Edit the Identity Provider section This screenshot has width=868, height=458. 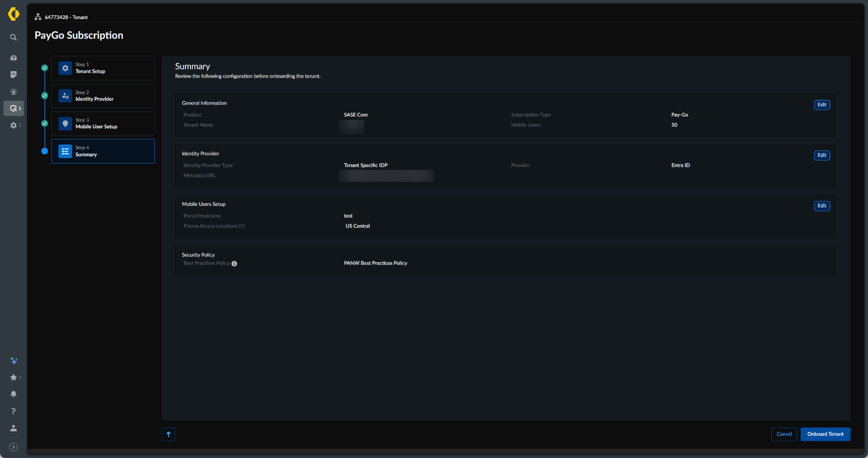coord(822,155)
